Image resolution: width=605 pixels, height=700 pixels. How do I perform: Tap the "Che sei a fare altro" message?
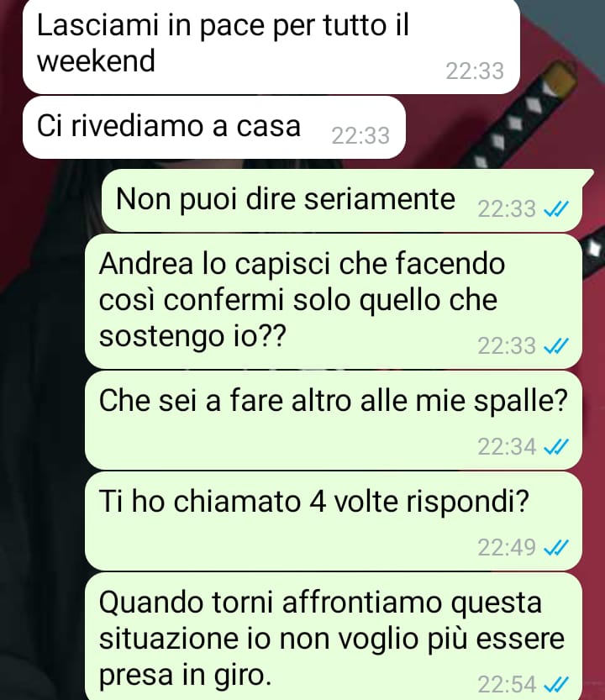click(333, 420)
